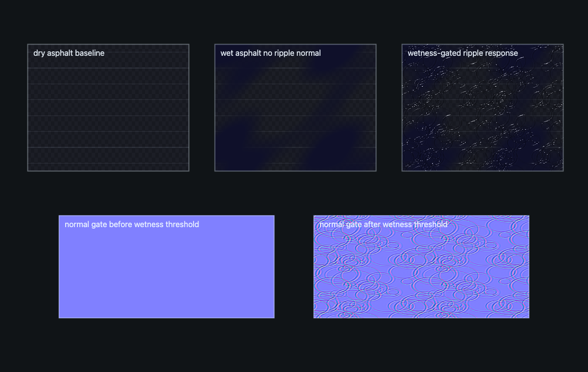
Task: Open the normal gate before wetness threshold panel
Action: pos(167,267)
